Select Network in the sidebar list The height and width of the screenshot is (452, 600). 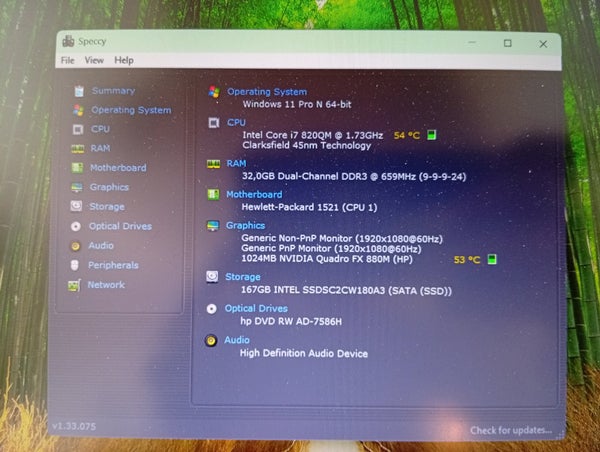coord(106,285)
